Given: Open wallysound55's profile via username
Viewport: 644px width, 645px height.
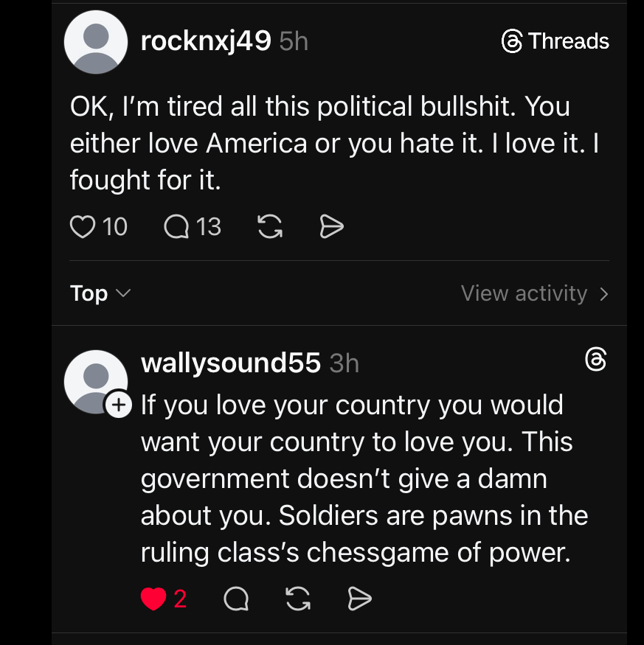Looking at the screenshot, I should [230, 363].
